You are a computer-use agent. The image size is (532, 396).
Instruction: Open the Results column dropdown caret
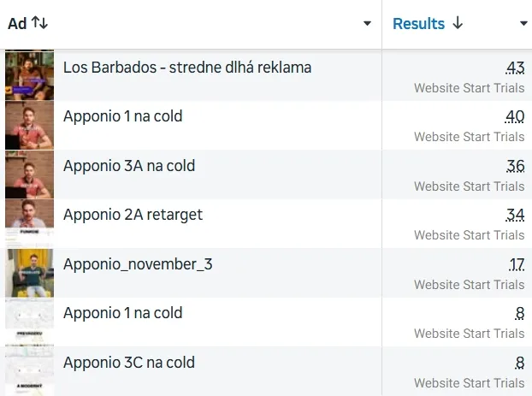coord(523,23)
